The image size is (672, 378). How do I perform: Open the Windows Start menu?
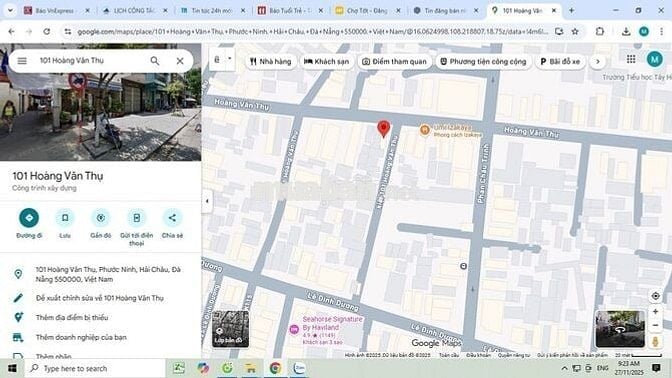tap(12, 368)
